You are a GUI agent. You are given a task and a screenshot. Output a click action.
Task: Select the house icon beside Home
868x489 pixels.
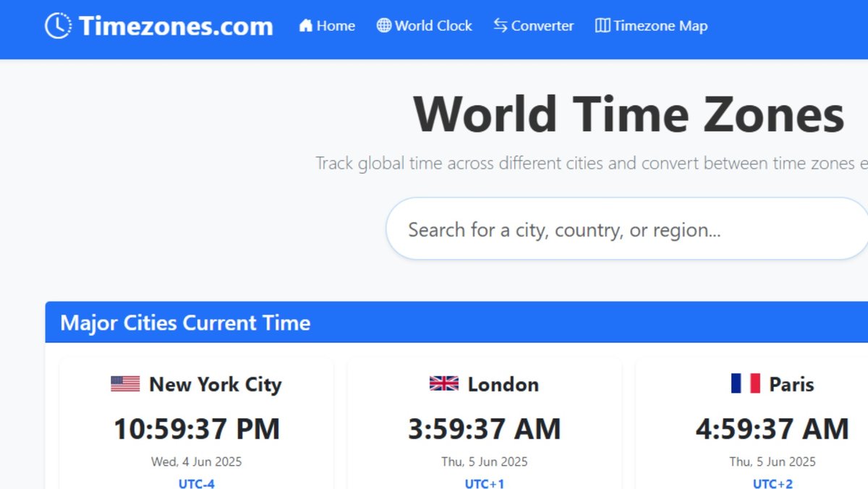pyautogui.click(x=304, y=25)
